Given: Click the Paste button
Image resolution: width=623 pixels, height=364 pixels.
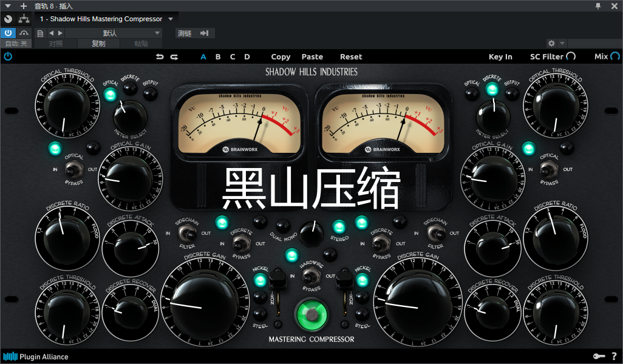Looking at the screenshot, I should (x=312, y=57).
